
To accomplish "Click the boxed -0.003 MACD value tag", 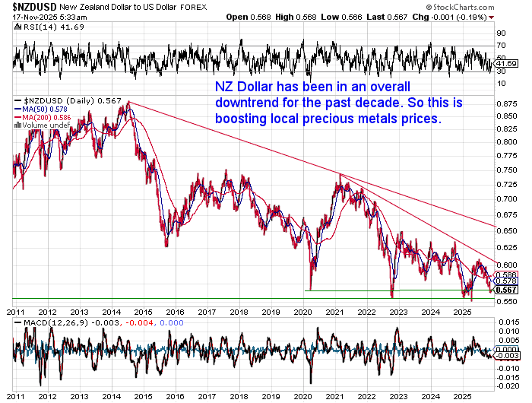I will 506,356.
